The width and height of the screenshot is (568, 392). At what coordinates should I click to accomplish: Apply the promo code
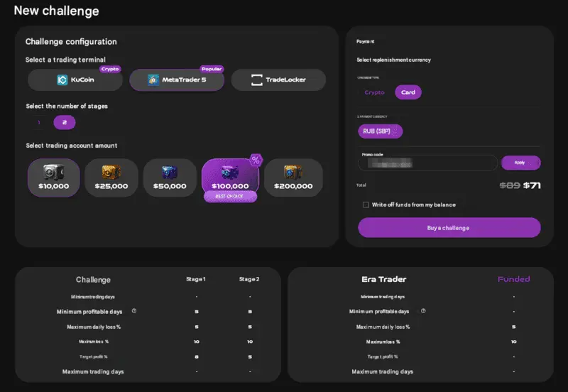pos(520,163)
